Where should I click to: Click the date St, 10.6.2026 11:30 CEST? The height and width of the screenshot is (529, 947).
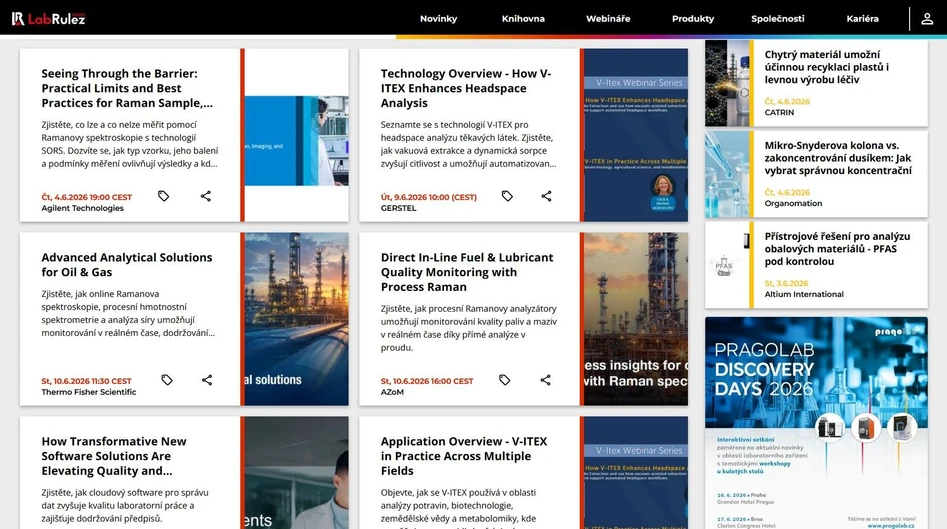86,381
